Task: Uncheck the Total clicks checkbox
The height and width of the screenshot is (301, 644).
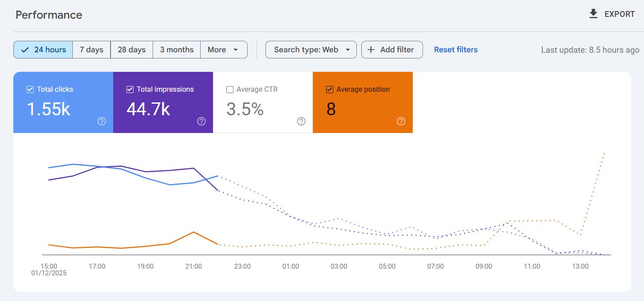Action: pyautogui.click(x=30, y=90)
